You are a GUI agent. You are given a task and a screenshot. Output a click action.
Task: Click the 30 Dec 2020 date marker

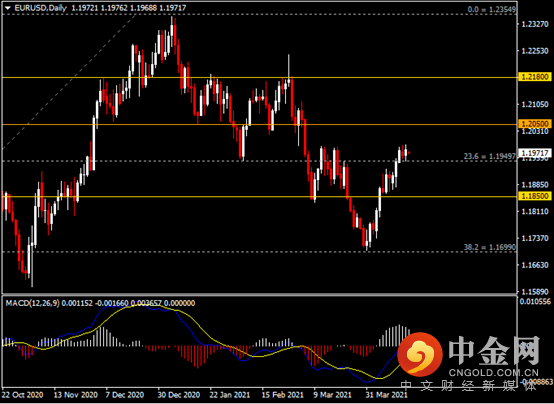pyautogui.click(x=178, y=395)
